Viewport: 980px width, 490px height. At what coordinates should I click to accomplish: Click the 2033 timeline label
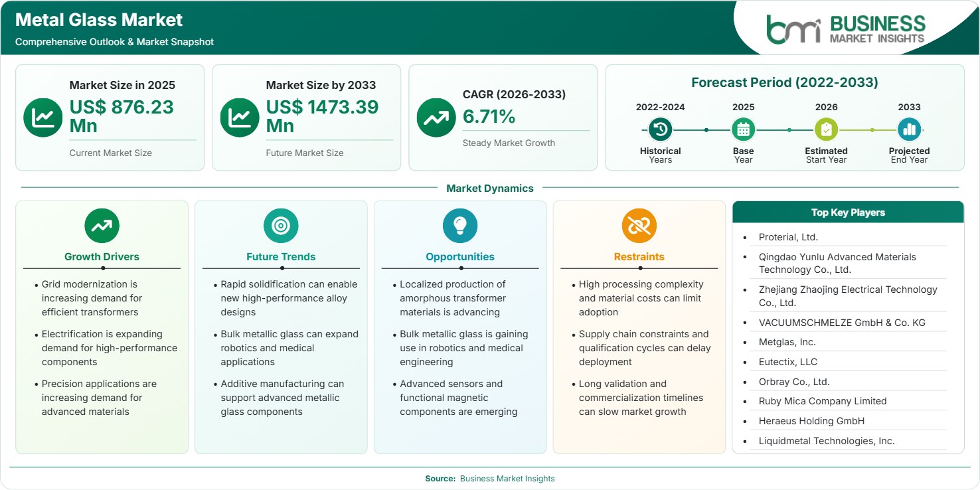pyautogui.click(x=909, y=107)
